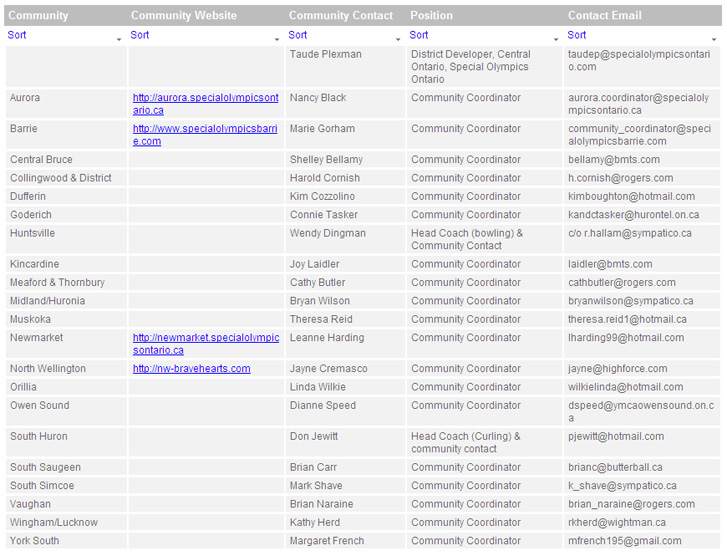Select the Meaford & Thornbury cell
The image size is (727, 556).
point(66,282)
